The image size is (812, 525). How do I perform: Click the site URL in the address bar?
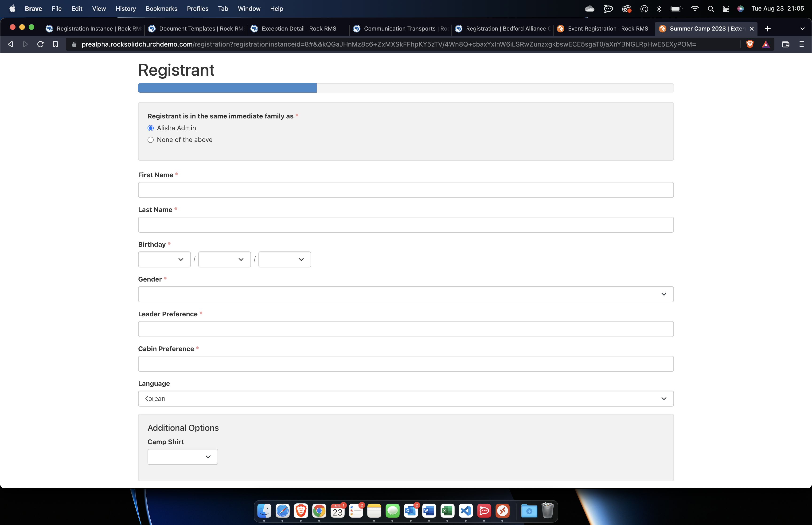pos(388,44)
